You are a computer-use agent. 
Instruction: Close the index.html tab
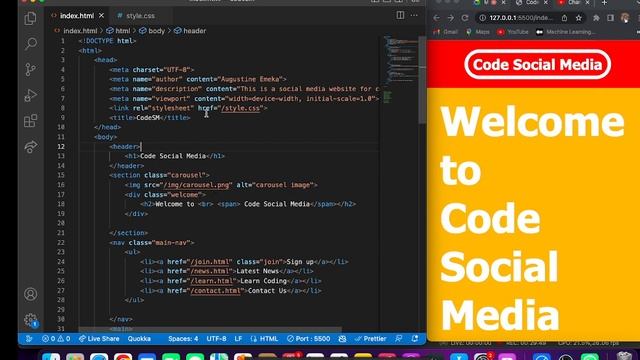101,16
